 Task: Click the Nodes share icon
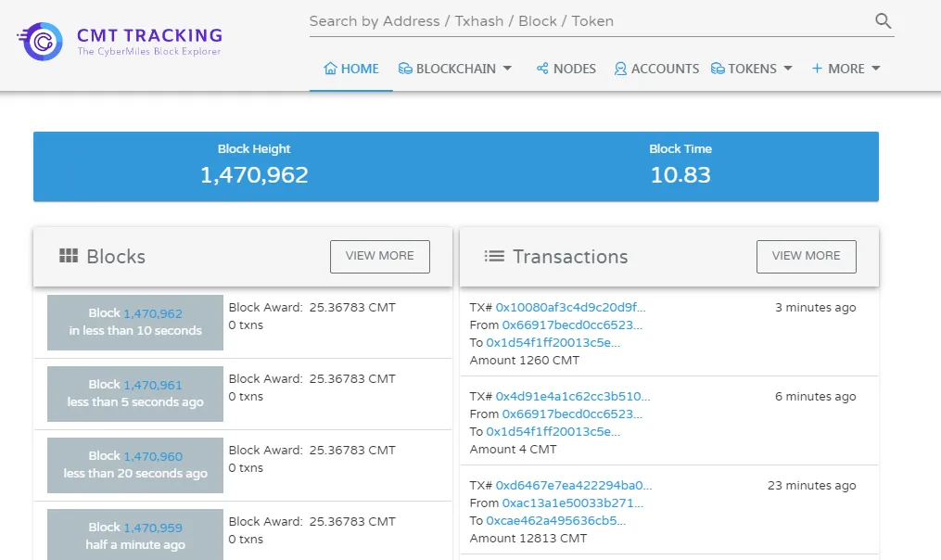click(x=542, y=69)
